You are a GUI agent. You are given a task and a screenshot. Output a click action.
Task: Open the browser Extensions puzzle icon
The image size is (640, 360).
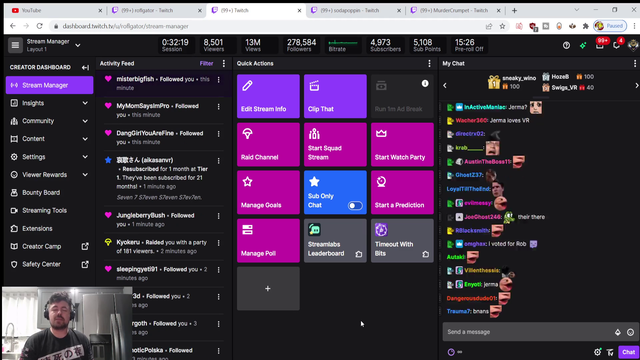pyautogui.click(x=586, y=26)
